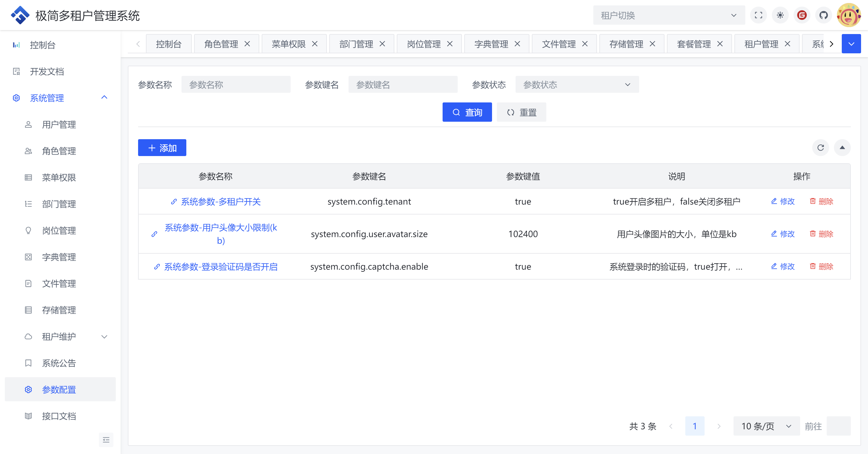Edit the system.config.captcha.enable row with 修改
The image size is (868, 454).
point(783,266)
